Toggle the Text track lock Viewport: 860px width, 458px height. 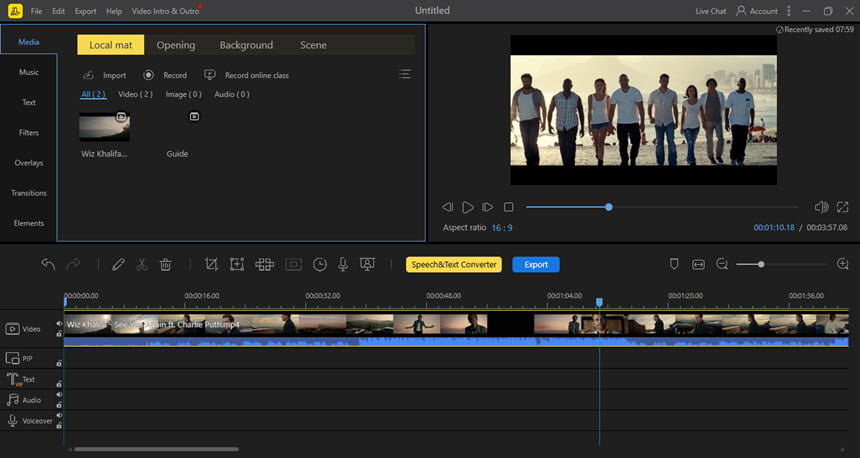pyautogui.click(x=59, y=384)
